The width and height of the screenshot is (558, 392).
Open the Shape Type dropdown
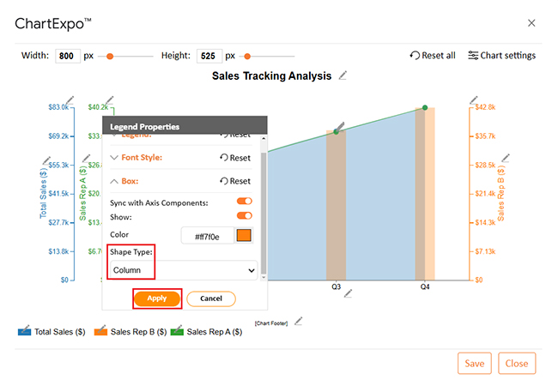click(183, 270)
